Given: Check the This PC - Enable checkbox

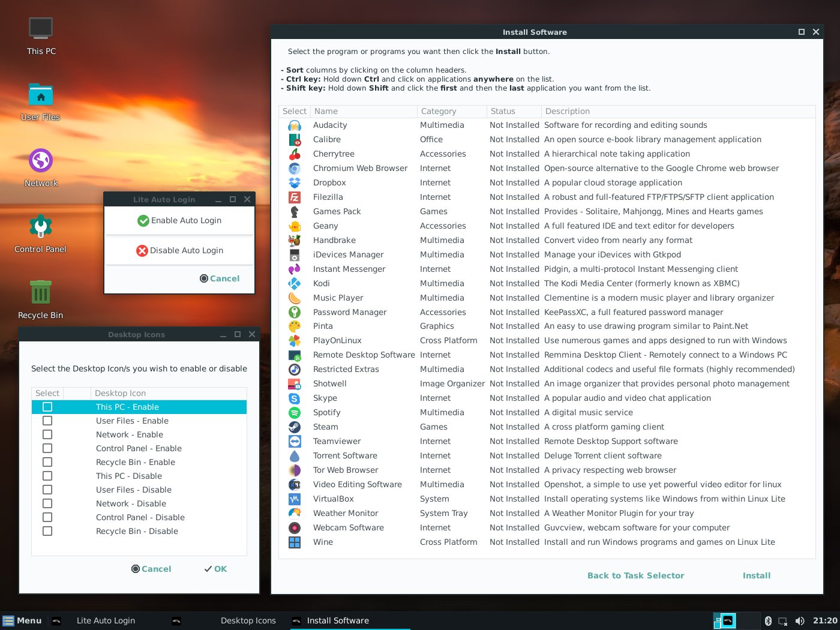Looking at the screenshot, I should point(47,407).
